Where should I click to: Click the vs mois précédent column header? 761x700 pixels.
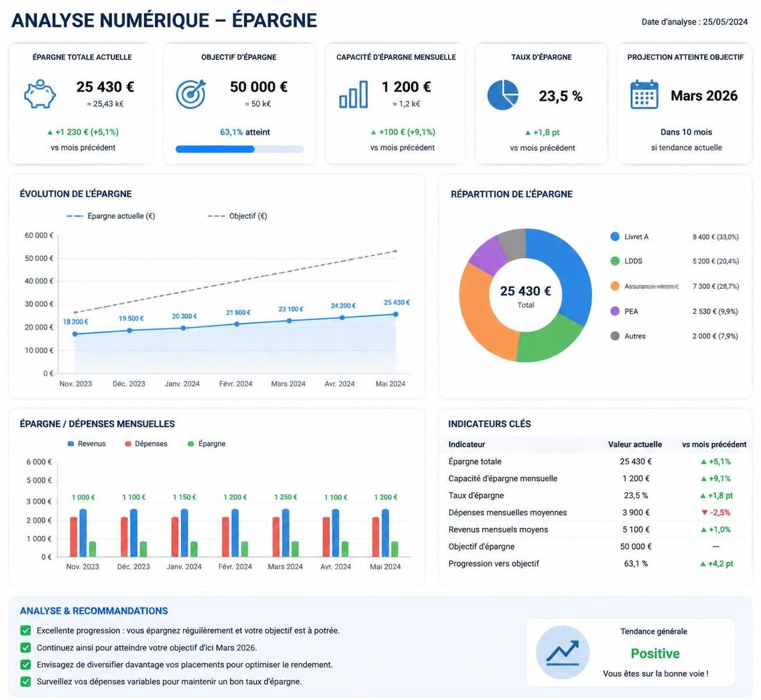[x=714, y=445]
